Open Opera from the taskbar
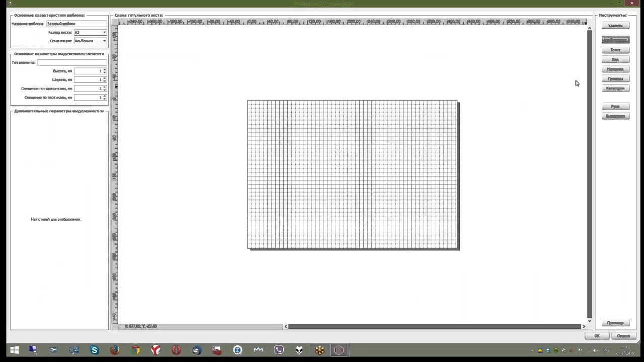Screen dimensions: 644x362 pyautogui.click(x=176, y=350)
